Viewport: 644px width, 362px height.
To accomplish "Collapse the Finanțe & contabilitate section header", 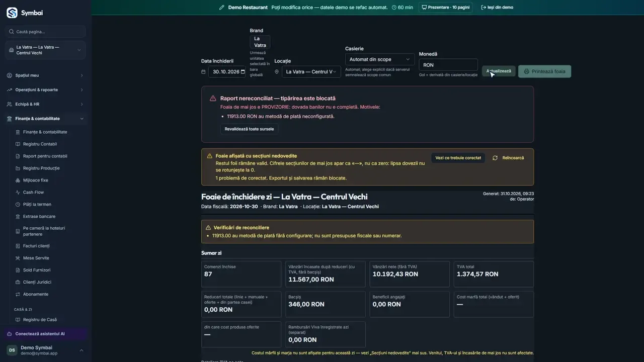I will point(45,119).
